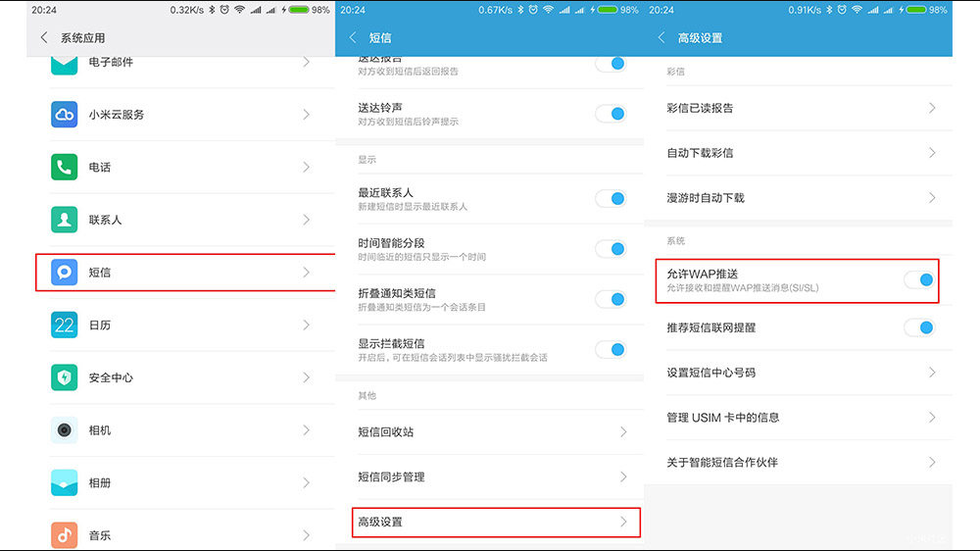
Task: Tap the 相册 gallery icon
Action: click(64, 482)
